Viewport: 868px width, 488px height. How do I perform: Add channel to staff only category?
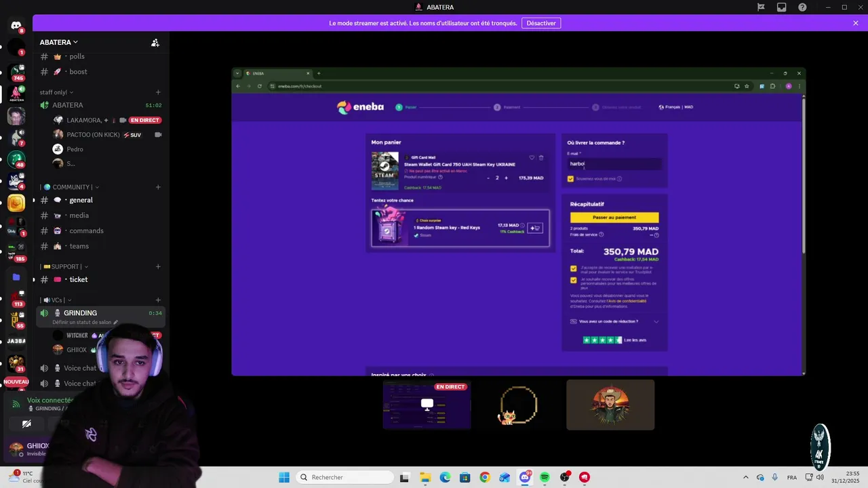(158, 92)
